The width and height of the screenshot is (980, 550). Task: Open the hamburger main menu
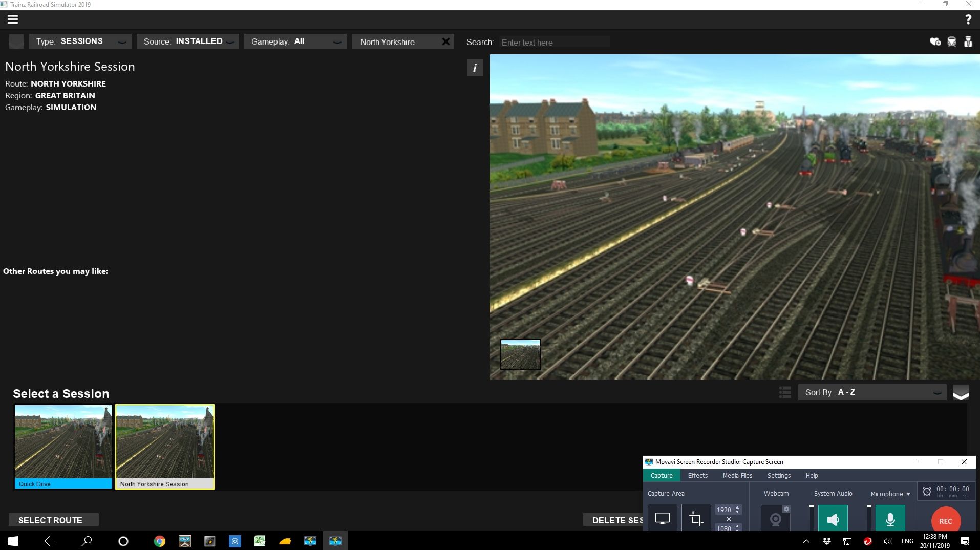point(13,19)
